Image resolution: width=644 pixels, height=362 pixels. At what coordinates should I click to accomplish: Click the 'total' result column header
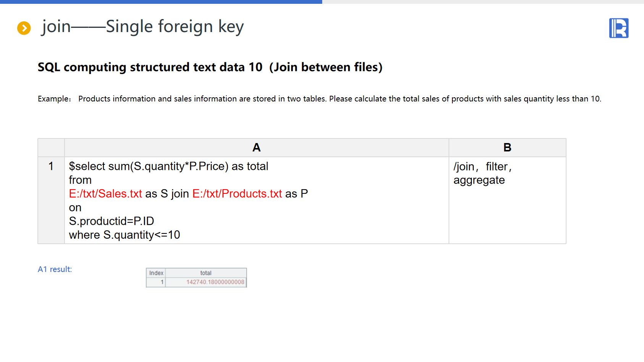(x=206, y=273)
